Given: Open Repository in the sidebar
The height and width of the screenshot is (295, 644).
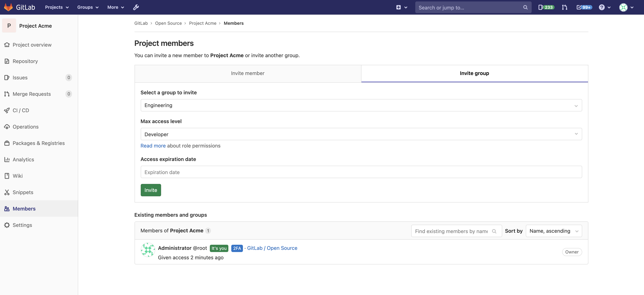Looking at the screenshot, I should [x=39, y=61].
